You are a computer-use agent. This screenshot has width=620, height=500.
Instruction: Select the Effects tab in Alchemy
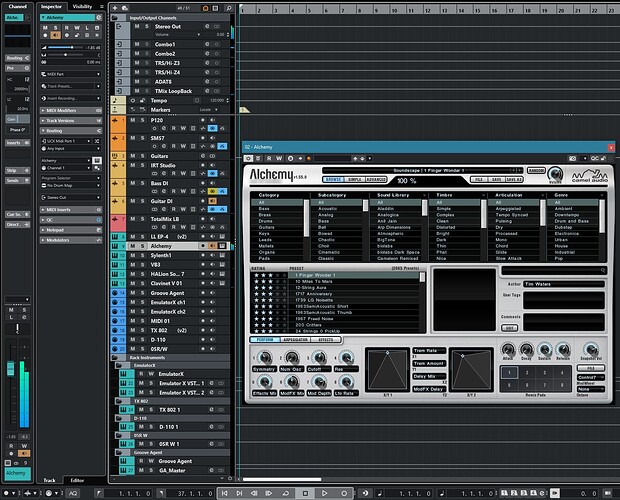point(326,340)
